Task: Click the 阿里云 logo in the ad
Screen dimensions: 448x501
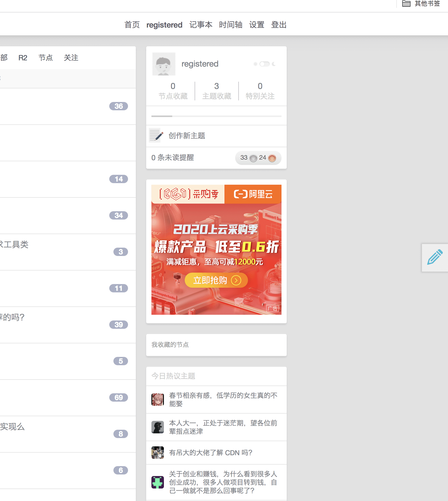Action: (x=253, y=194)
